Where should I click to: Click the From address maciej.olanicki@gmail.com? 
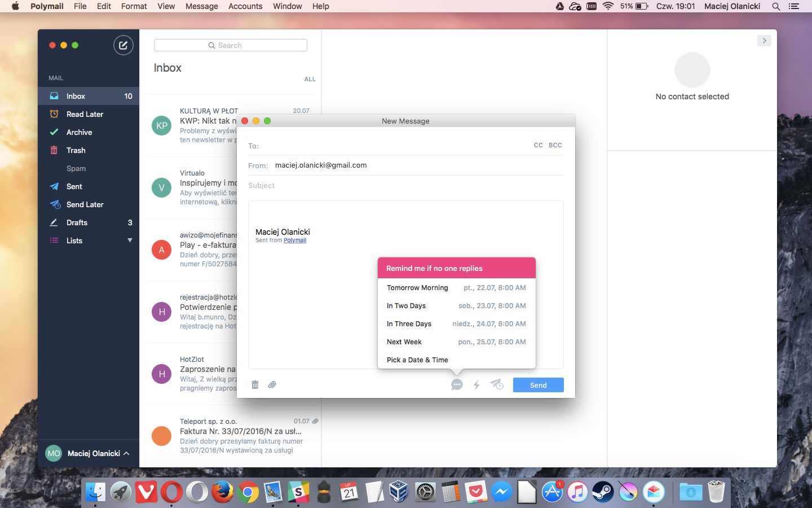[321, 165]
